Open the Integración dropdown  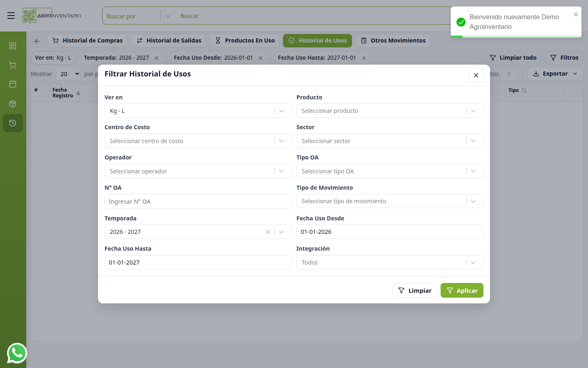click(390, 263)
